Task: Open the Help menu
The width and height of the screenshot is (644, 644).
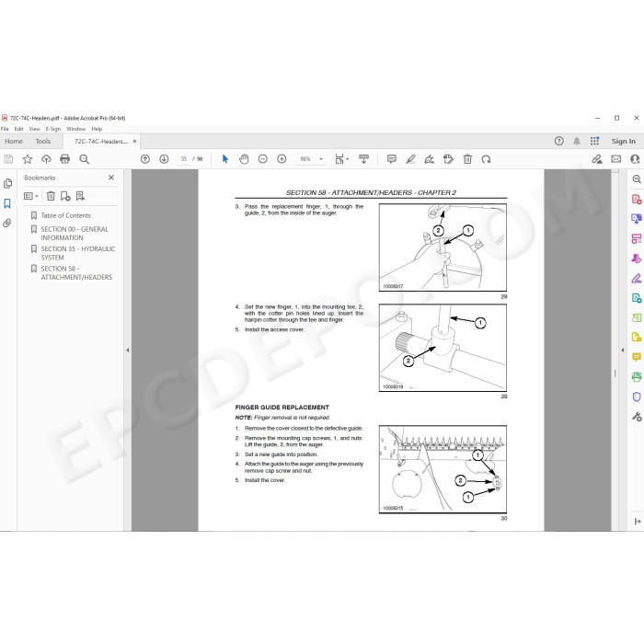Action: 97,129
